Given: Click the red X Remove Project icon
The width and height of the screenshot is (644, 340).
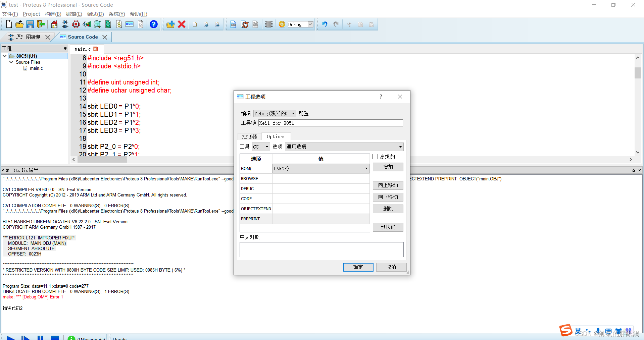Looking at the screenshot, I should pos(182,24).
